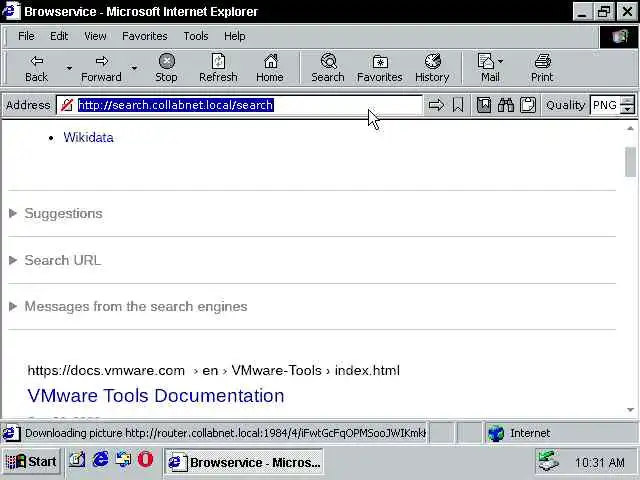Click the third quick launch icon

[123, 460]
